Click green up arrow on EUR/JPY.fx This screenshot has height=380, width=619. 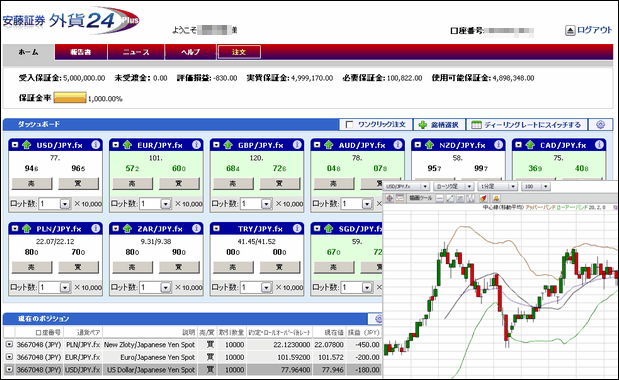click(x=127, y=145)
